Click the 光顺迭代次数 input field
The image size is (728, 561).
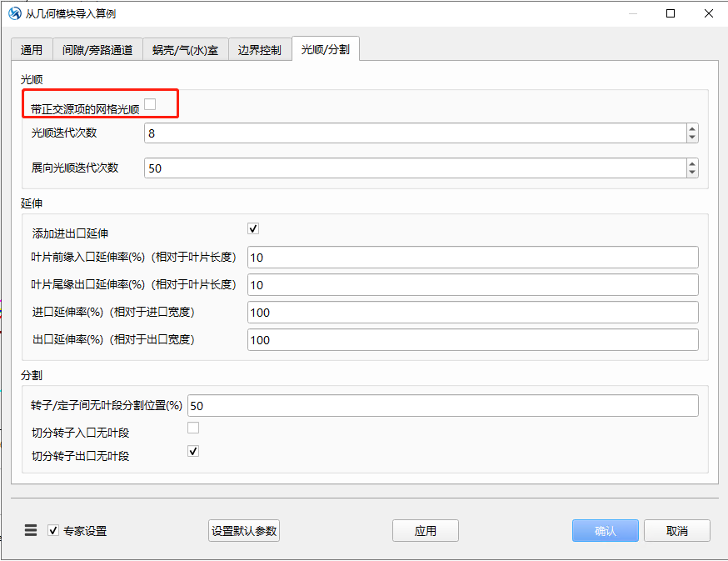(415, 133)
